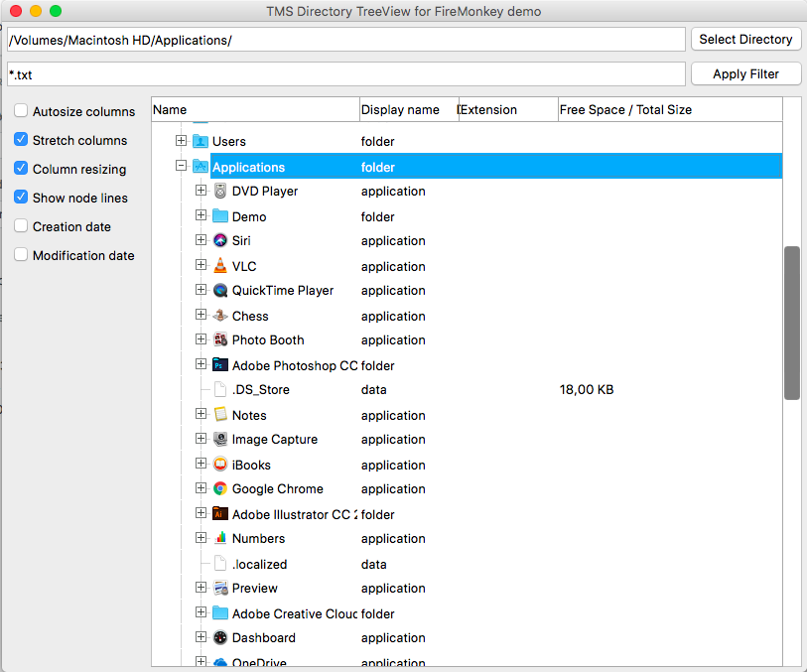The image size is (807, 672).
Task: Turn off Show node lines
Action: (21, 198)
